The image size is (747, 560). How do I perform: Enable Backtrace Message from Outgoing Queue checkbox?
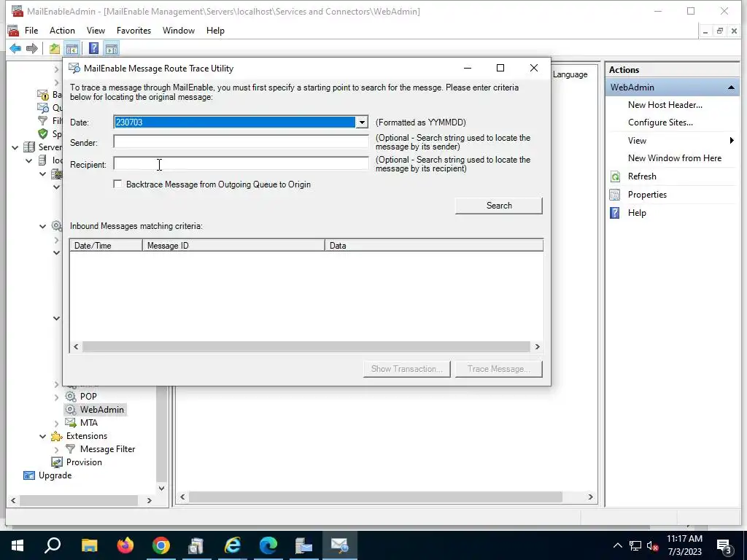[x=117, y=184]
